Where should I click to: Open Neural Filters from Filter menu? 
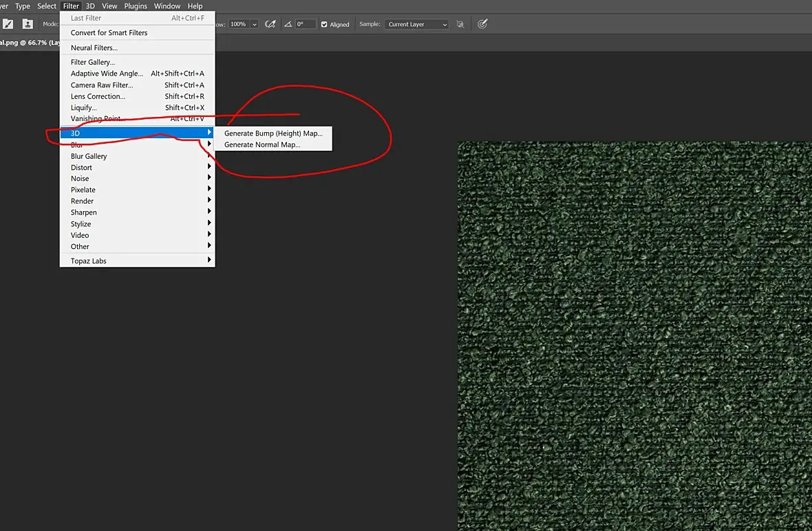[x=94, y=47]
